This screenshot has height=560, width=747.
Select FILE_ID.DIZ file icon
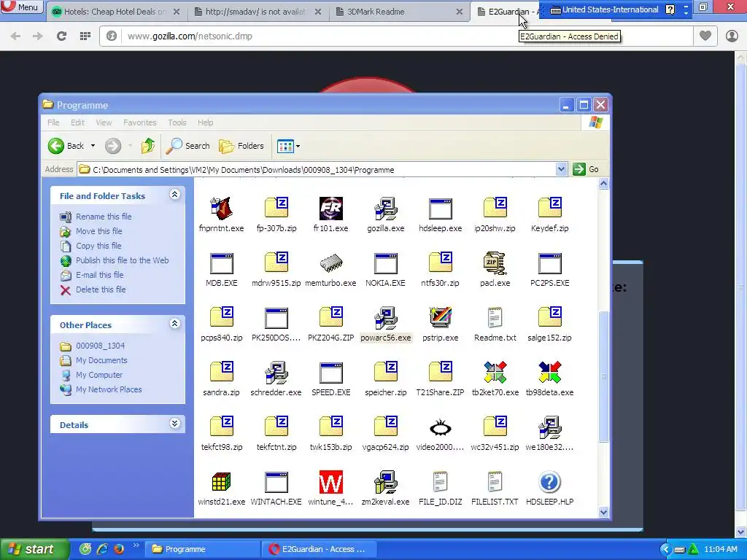[x=440, y=483]
